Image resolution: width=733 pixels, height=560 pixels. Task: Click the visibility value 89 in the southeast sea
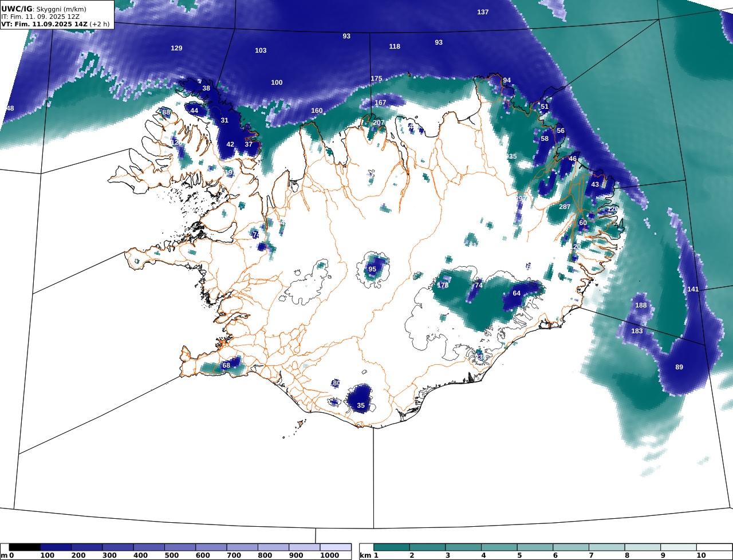679,367
